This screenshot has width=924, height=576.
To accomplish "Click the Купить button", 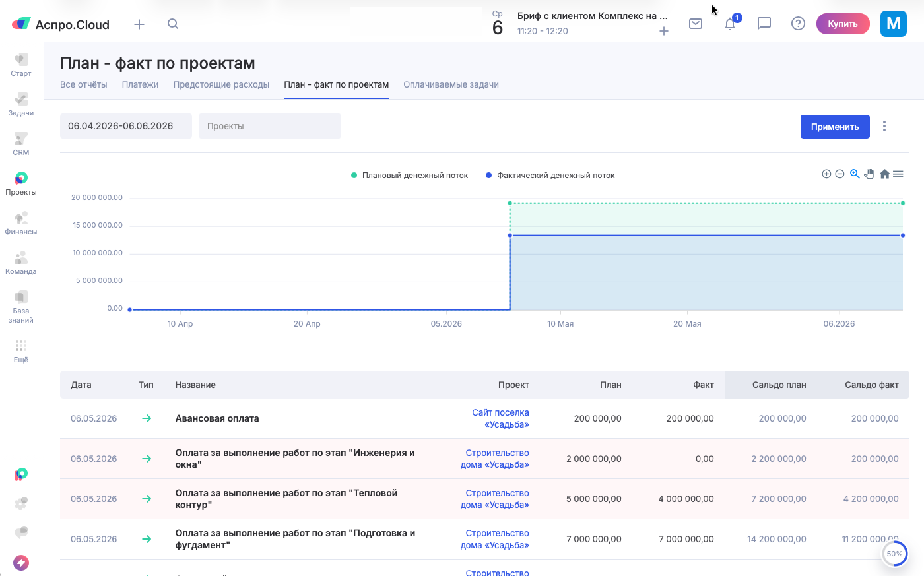I will coord(843,24).
